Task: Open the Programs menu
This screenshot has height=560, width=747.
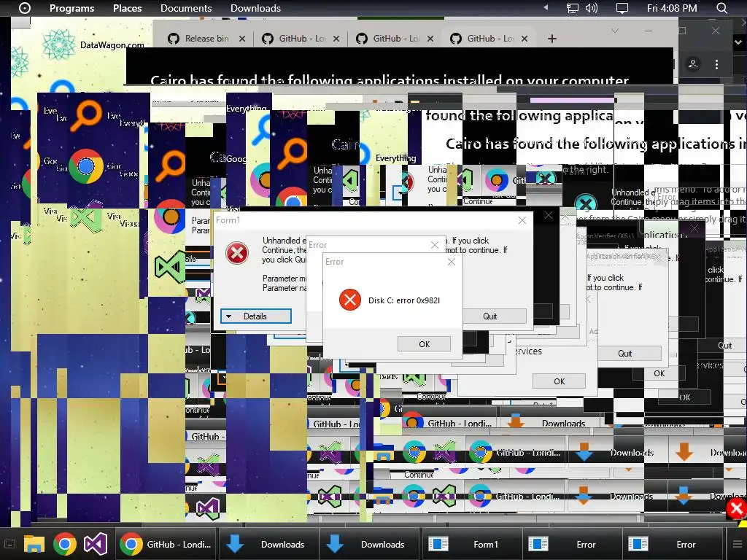Action: point(72,8)
